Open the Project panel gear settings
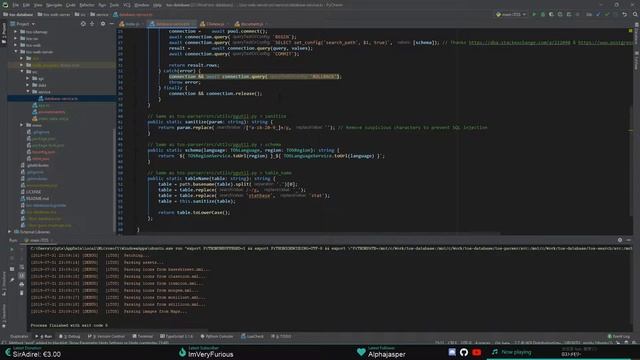 [x=103, y=24]
